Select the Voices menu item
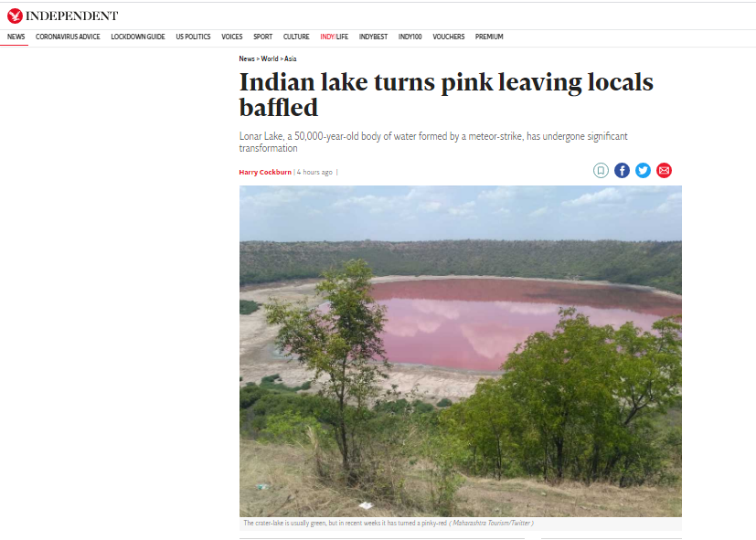This screenshot has width=756, height=540. [232, 37]
